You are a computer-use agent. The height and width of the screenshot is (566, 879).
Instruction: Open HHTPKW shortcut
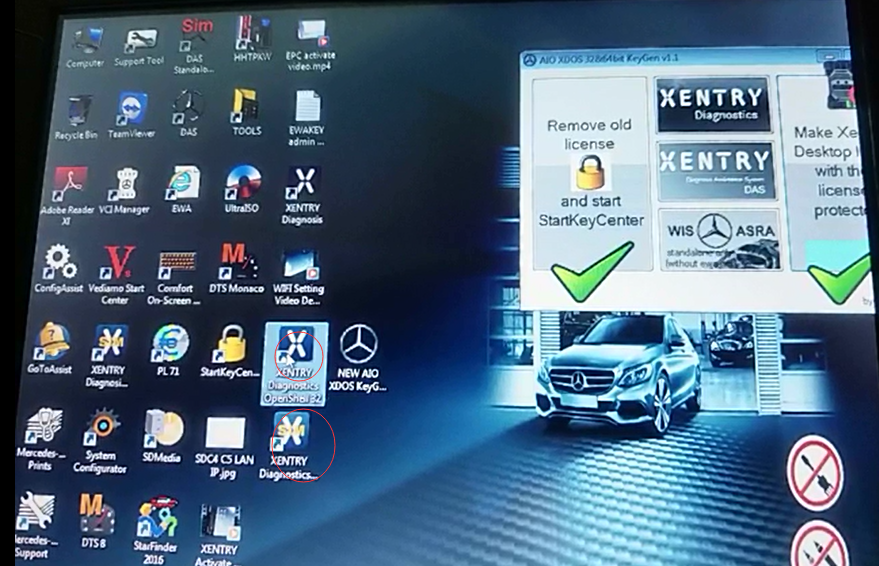click(x=252, y=39)
